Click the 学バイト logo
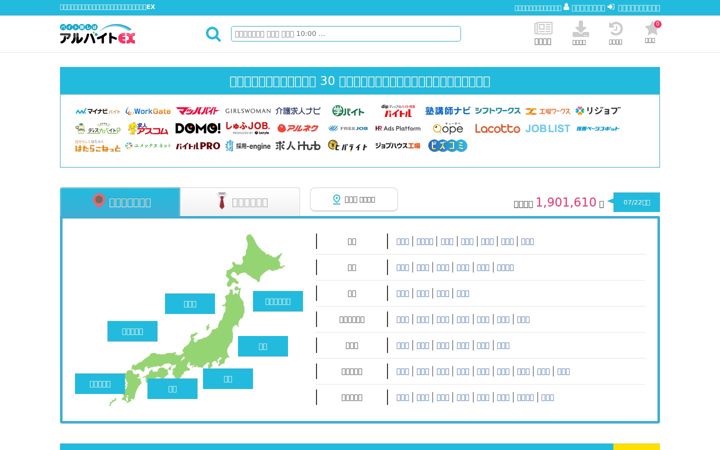This screenshot has height=450, width=720. pos(348,111)
